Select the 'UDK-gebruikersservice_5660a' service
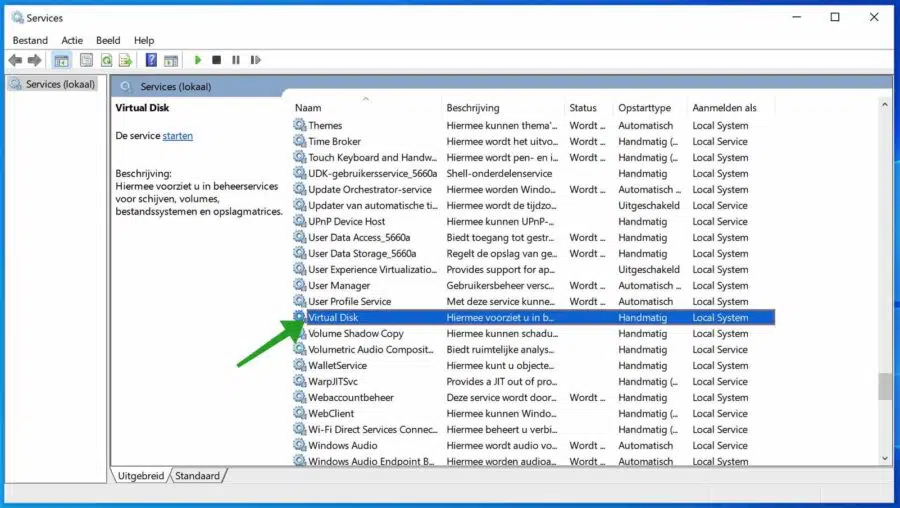 click(x=373, y=173)
